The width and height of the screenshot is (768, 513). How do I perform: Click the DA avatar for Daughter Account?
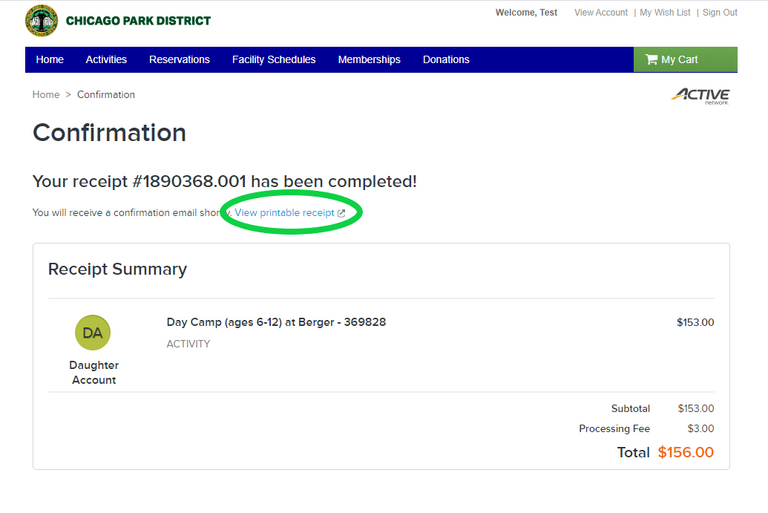(x=93, y=333)
